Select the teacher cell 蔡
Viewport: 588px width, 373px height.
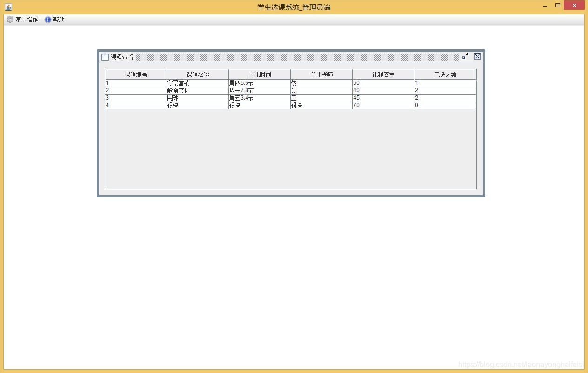(x=321, y=83)
